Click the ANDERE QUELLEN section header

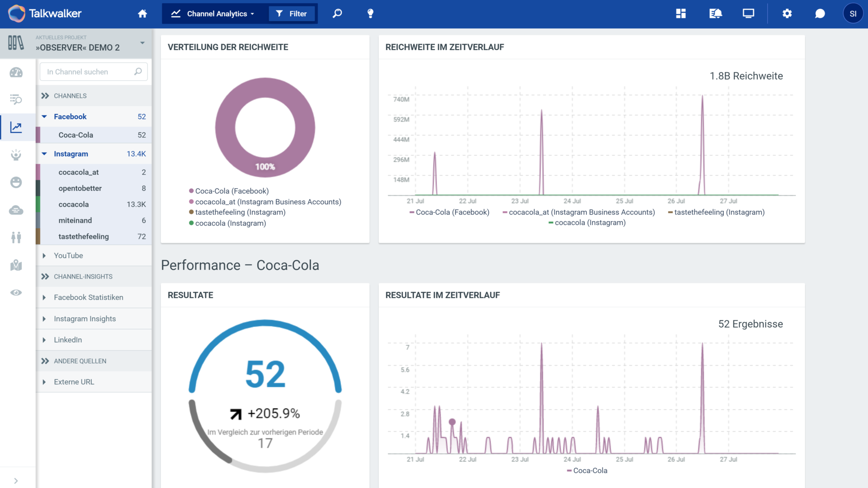point(94,361)
